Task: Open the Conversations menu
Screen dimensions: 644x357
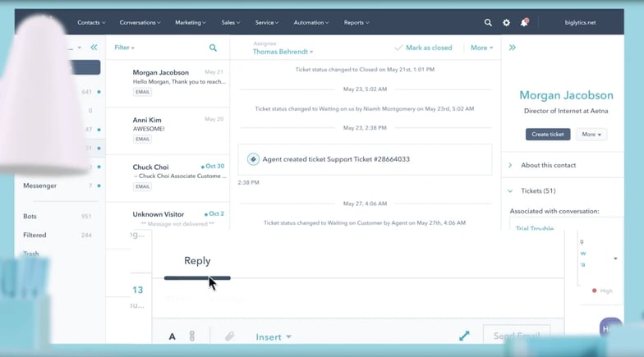Action: (x=140, y=23)
